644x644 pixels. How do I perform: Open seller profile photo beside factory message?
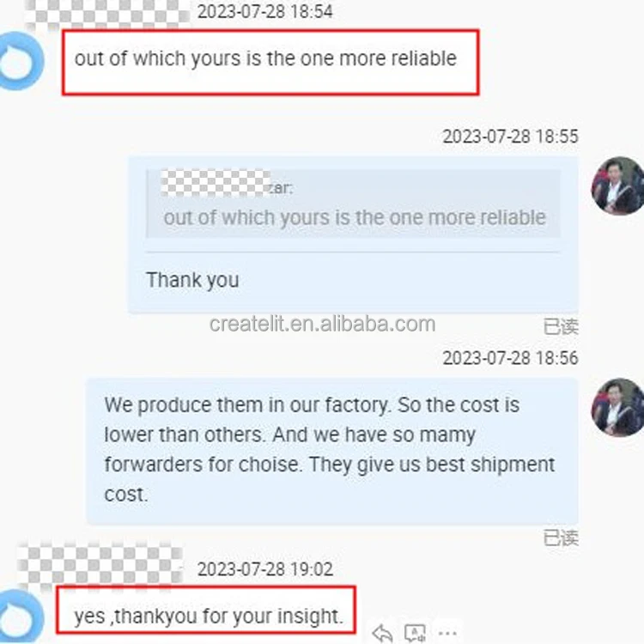pyautogui.click(x=617, y=407)
